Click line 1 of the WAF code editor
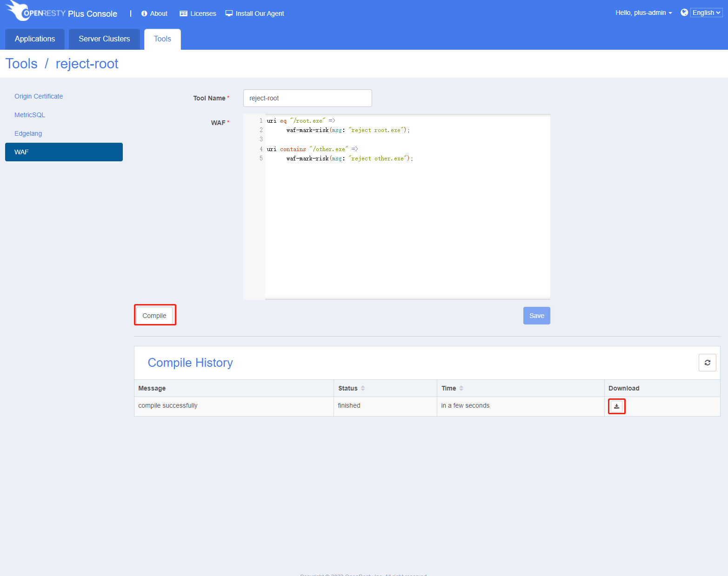Screen dimensions: 728x576 click(301, 121)
